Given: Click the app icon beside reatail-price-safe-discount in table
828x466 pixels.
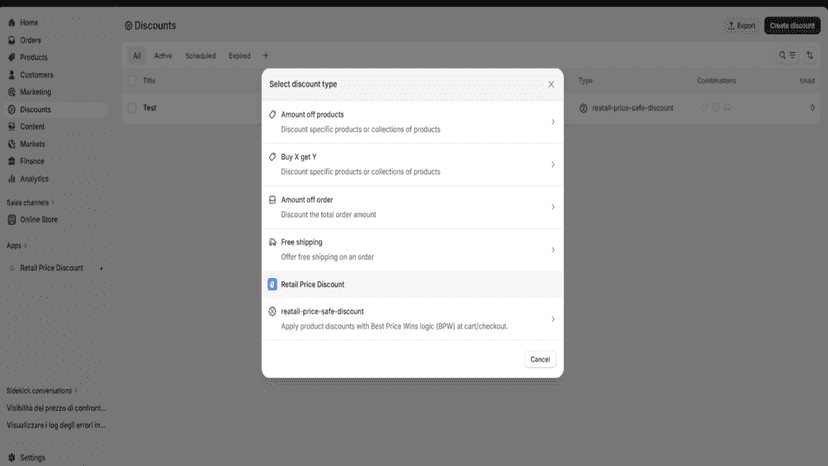Looking at the screenshot, I should pos(583,108).
